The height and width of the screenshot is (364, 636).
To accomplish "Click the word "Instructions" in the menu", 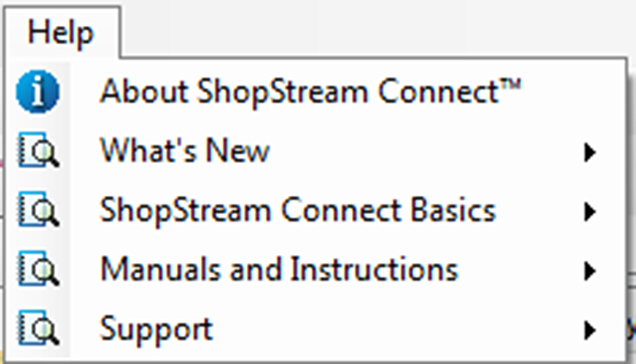I will [374, 270].
